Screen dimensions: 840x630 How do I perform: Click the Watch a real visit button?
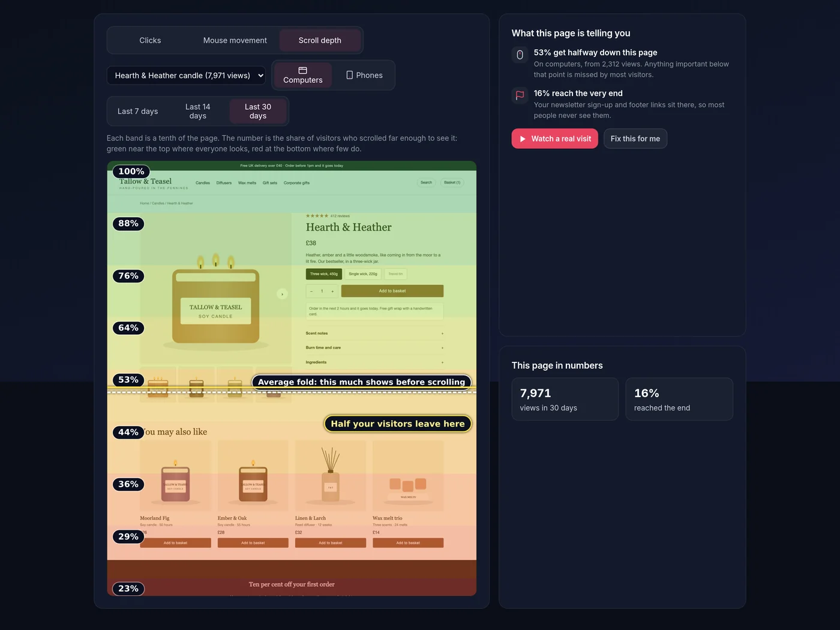click(555, 139)
